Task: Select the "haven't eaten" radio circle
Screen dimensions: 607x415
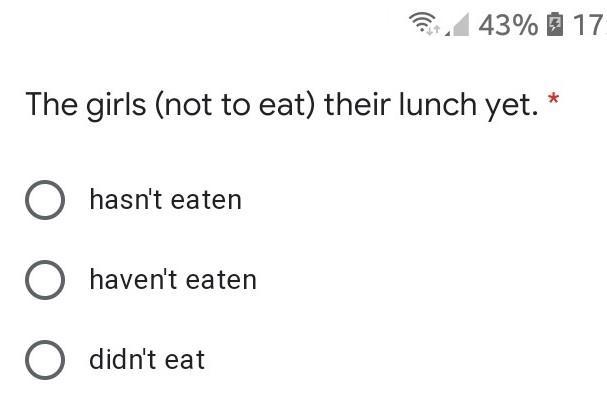Action: (x=45, y=280)
